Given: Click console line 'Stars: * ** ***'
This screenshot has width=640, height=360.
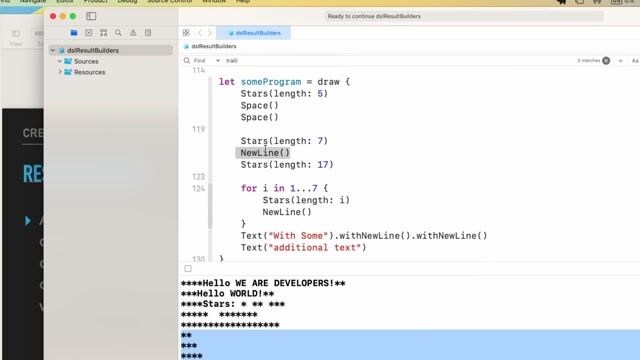Looking at the screenshot, I should [x=233, y=304].
